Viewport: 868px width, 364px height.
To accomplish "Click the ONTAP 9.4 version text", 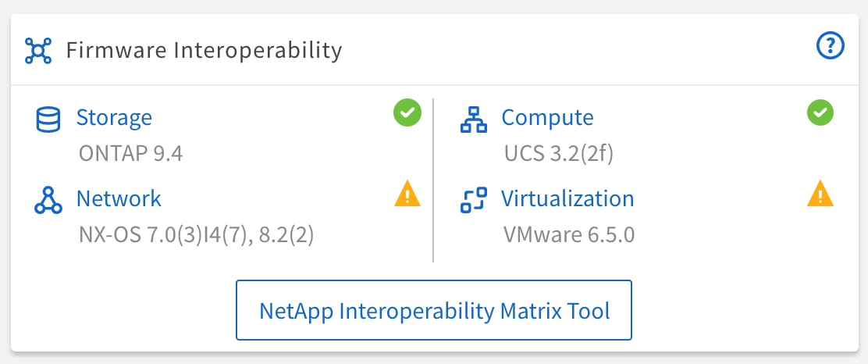I will 130,153.
